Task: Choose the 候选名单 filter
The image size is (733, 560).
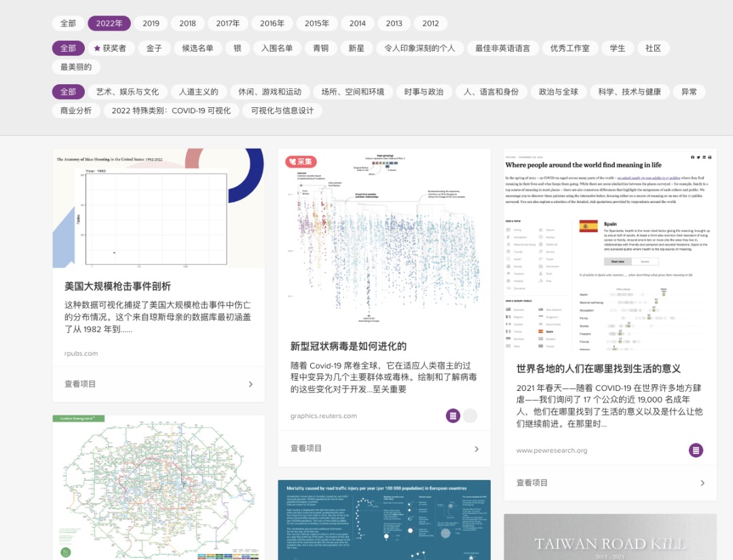Action: coord(198,48)
